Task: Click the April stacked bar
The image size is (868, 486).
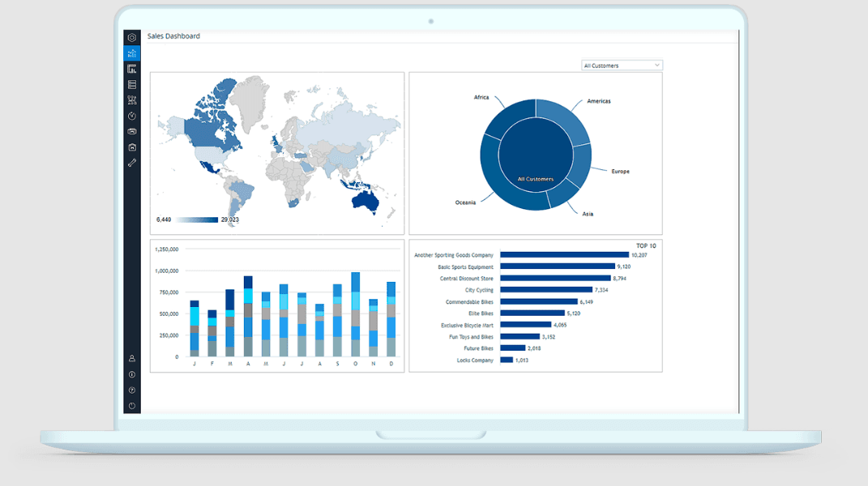Action: pos(248,316)
